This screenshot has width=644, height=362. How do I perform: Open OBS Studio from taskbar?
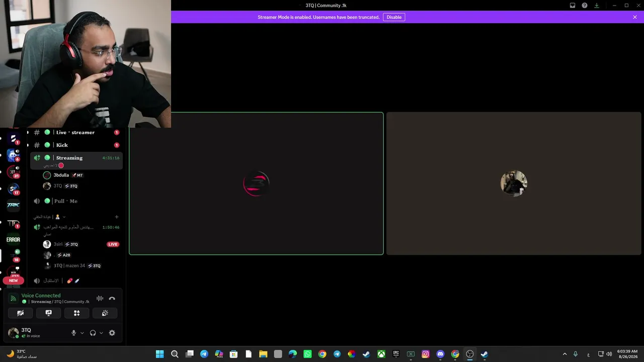pyautogui.click(x=470, y=354)
